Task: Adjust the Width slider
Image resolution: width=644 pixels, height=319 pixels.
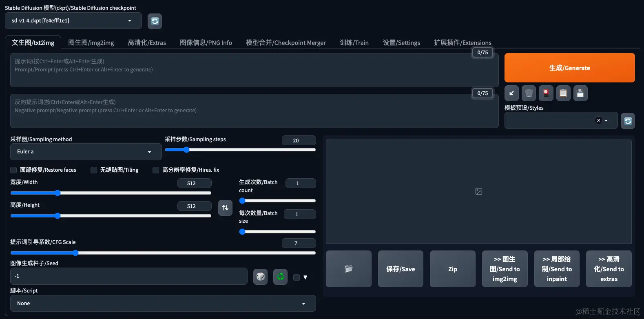Action: (111, 193)
